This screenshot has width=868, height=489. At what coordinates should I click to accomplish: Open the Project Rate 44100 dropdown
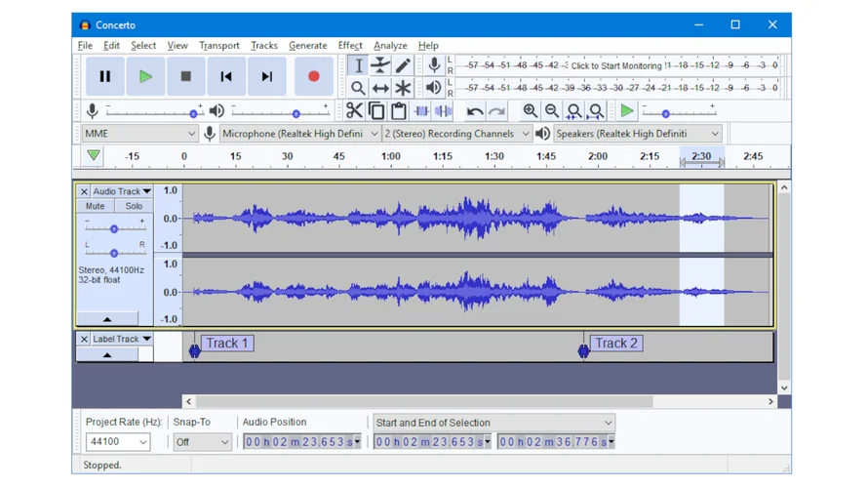point(118,442)
